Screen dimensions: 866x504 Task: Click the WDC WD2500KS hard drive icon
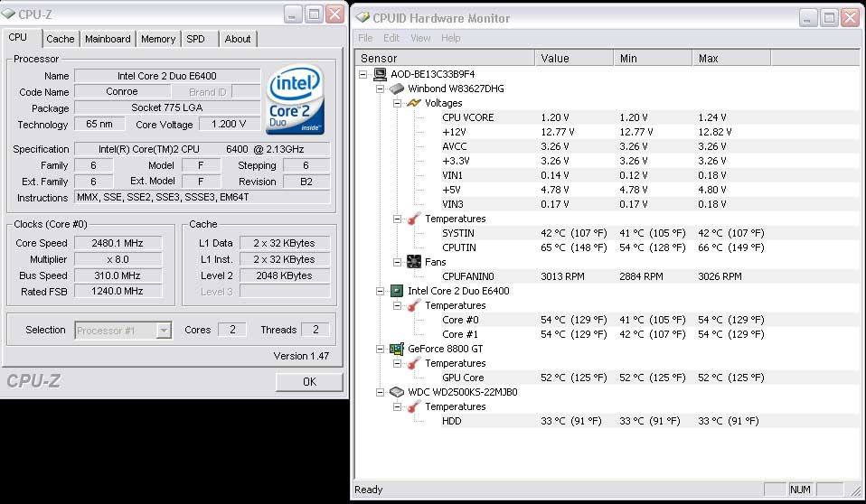397,392
